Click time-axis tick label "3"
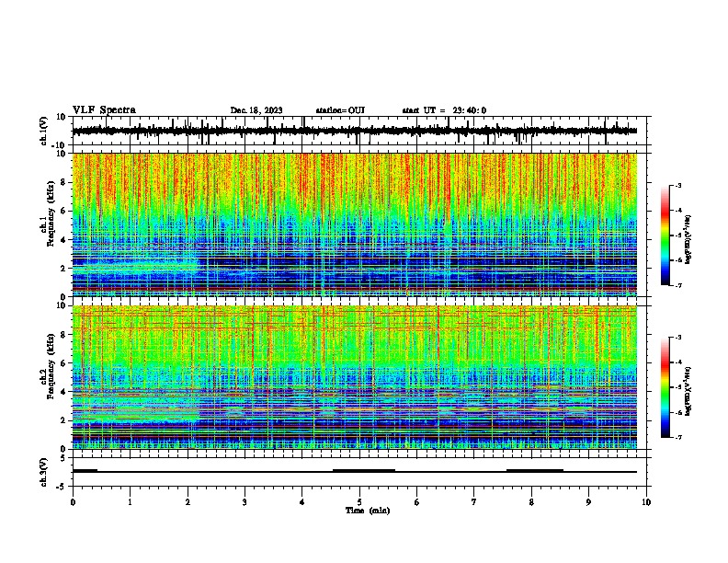This screenshot has width=728, height=563. click(245, 502)
